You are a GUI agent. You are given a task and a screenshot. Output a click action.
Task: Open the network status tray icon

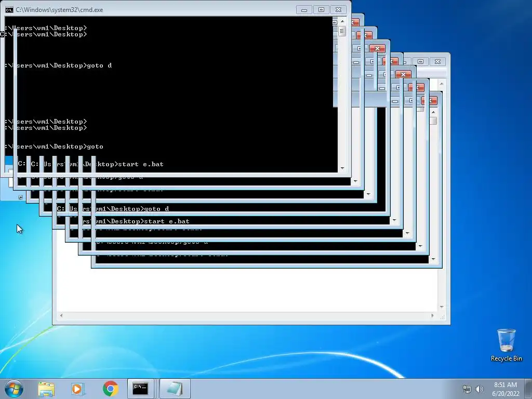point(467,389)
